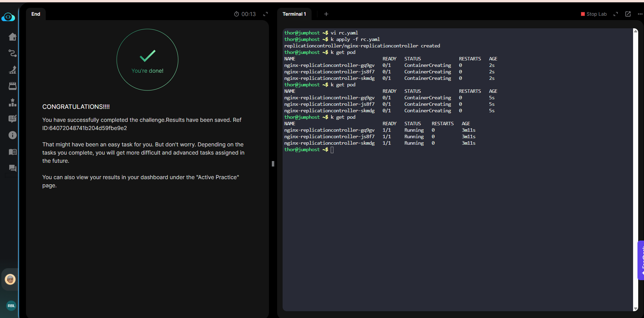Click the KodeKloud cloud logo

coord(8,17)
